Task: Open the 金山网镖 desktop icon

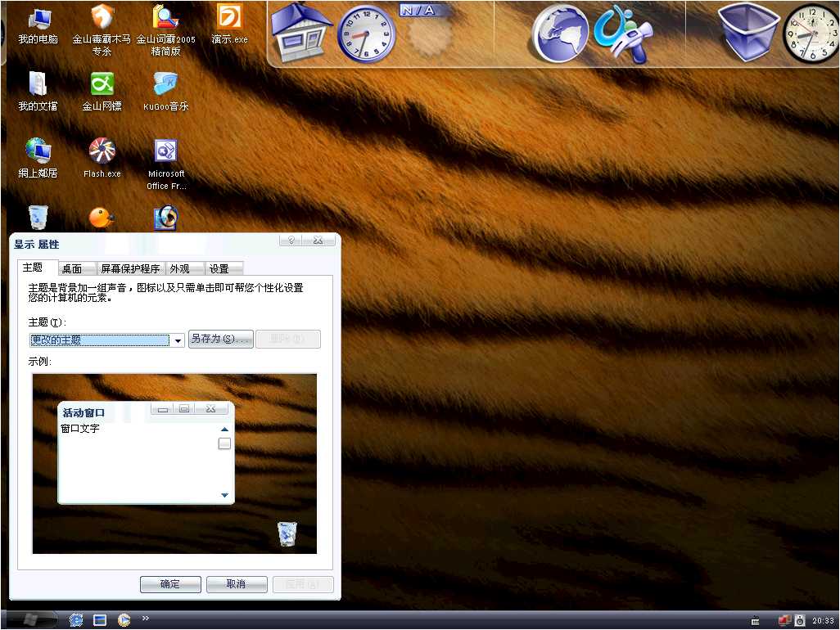Action: coord(102,84)
